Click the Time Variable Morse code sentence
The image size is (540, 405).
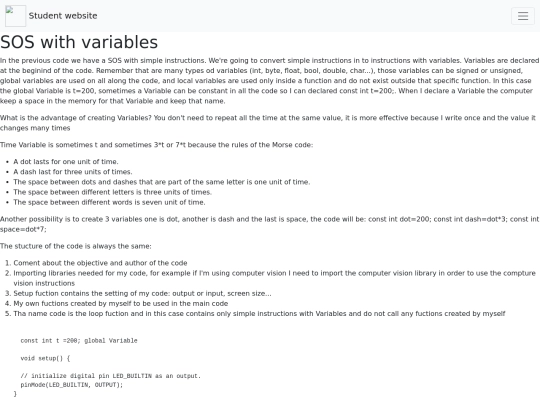[x=156, y=145]
